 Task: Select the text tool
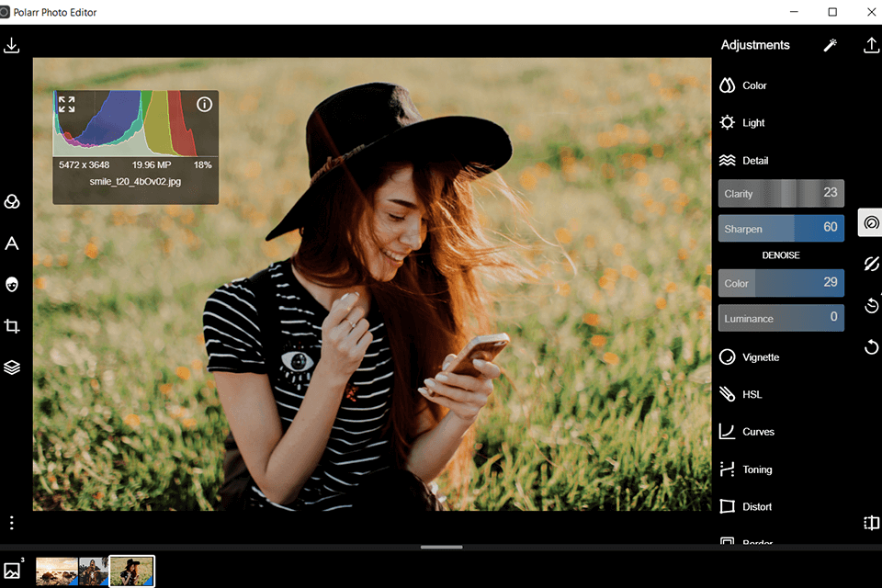12,243
